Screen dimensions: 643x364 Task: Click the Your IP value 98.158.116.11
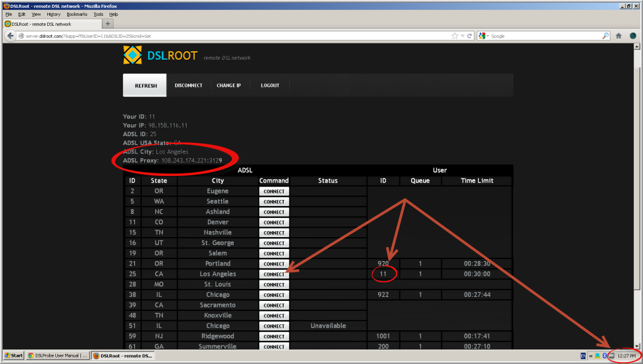[167, 126]
